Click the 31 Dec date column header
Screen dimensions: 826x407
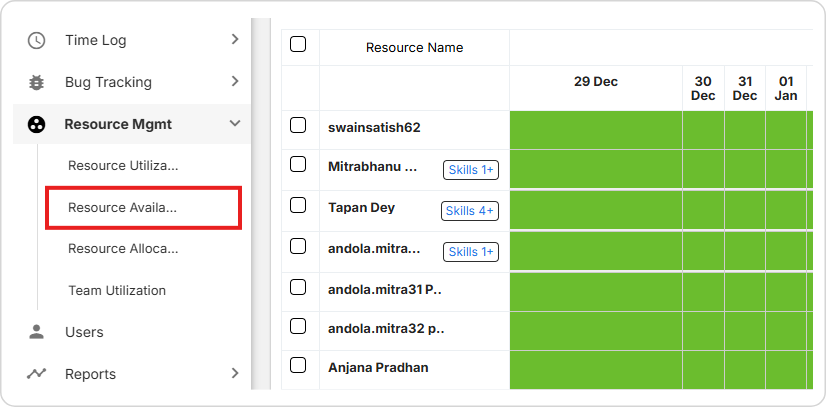coord(745,88)
